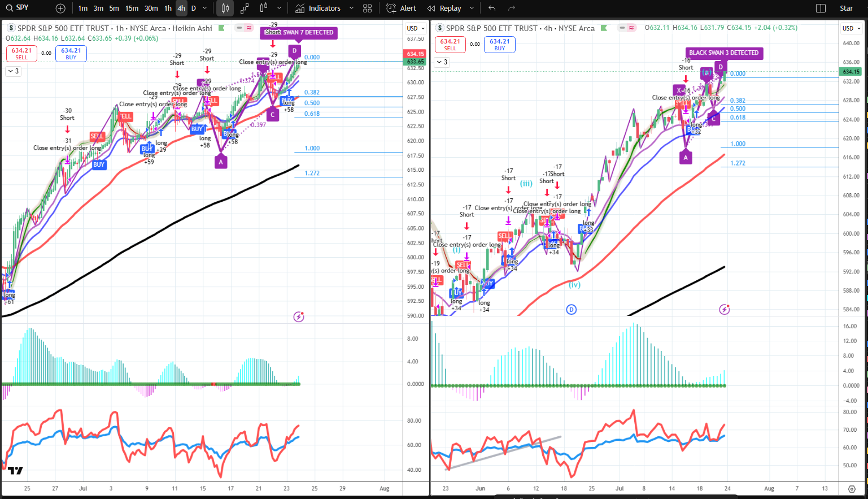Select the 30m interval
This screenshot has height=499, width=868.
151,8
